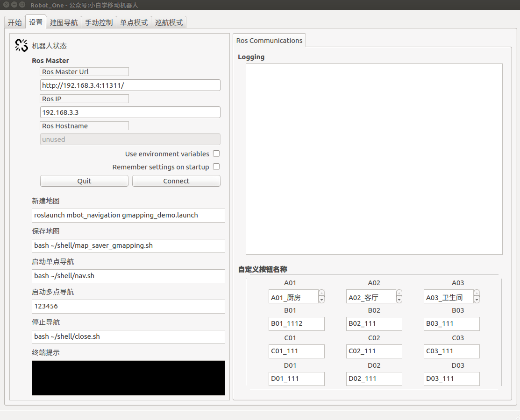520x420 pixels.
Task: Click the ROS robot logo icon
Action: [21, 45]
